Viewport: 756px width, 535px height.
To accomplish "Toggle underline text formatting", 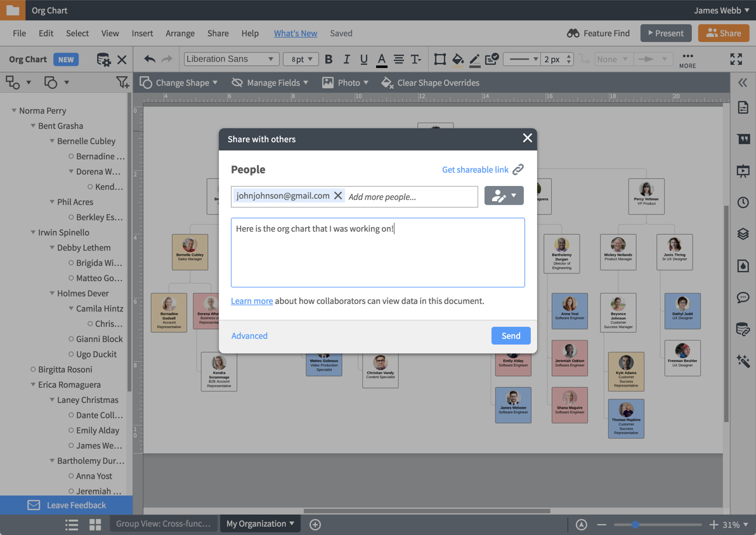I will (363, 59).
